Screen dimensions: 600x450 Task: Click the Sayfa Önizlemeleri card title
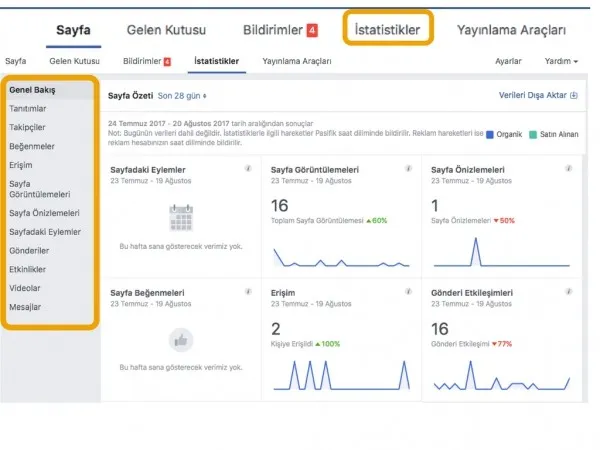pos(468,170)
